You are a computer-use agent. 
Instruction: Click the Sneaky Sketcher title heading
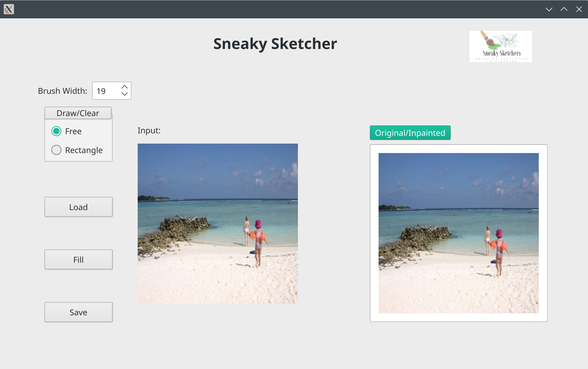click(275, 44)
